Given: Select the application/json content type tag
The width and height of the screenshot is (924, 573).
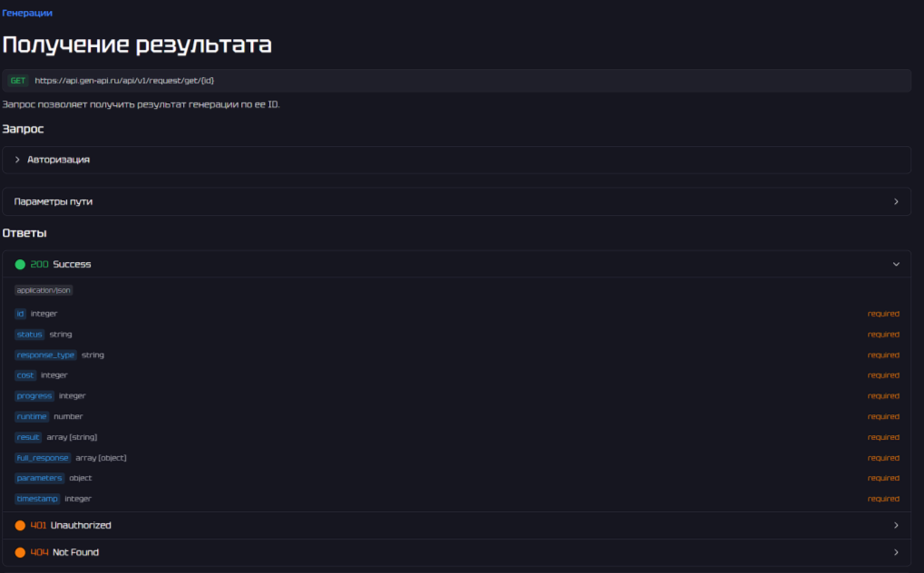Looking at the screenshot, I should pos(44,290).
